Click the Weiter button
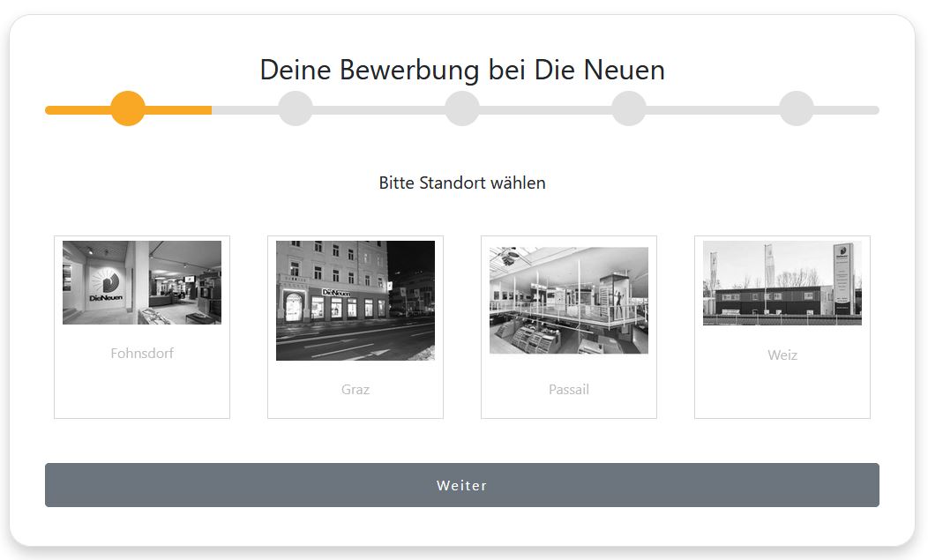Image resolution: width=928 pixels, height=560 pixels. 461,485
